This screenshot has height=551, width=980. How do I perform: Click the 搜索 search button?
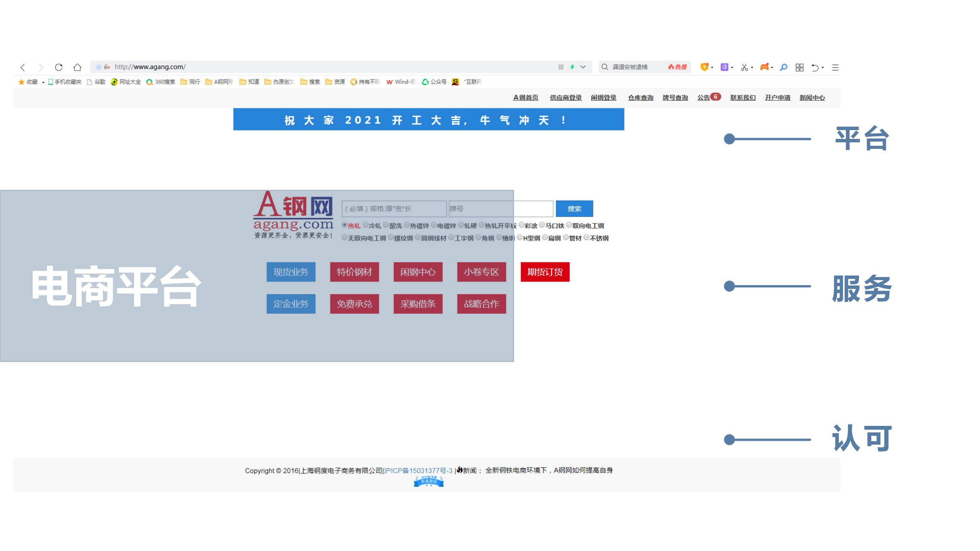click(x=575, y=209)
